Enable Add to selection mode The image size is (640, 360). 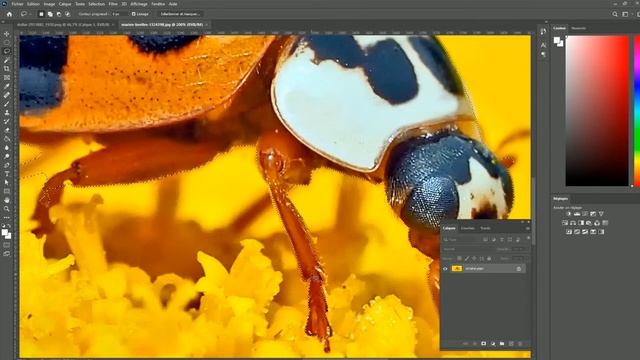[x=50, y=14]
